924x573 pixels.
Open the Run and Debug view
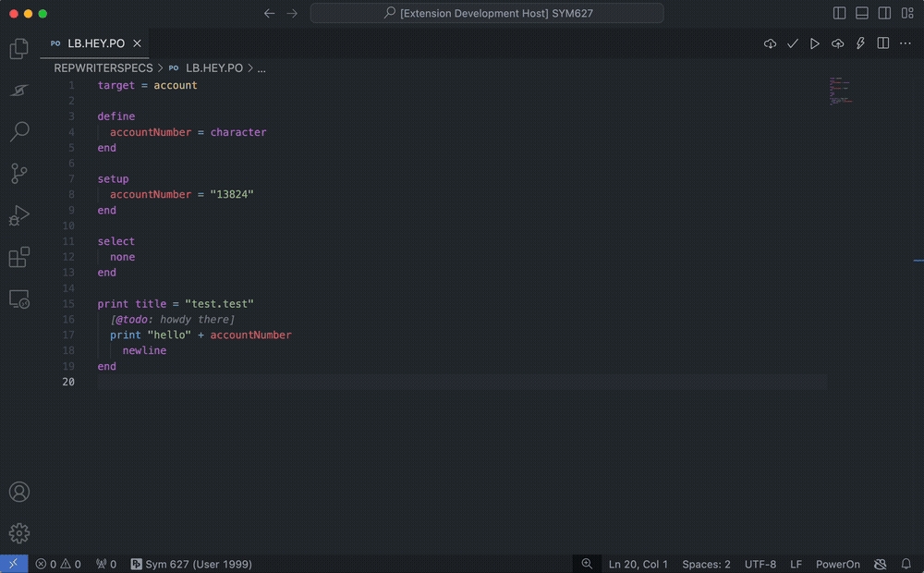click(18, 215)
